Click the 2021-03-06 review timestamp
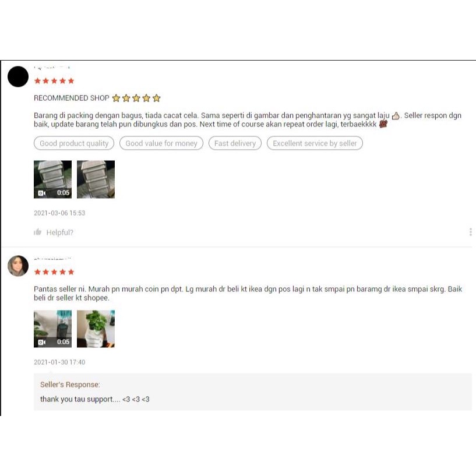Screen dimensions: 476x476 point(59,213)
